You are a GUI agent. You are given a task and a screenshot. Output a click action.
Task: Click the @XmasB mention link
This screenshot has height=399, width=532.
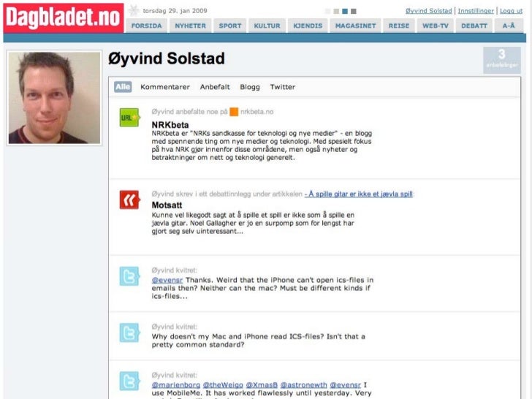(x=262, y=384)
